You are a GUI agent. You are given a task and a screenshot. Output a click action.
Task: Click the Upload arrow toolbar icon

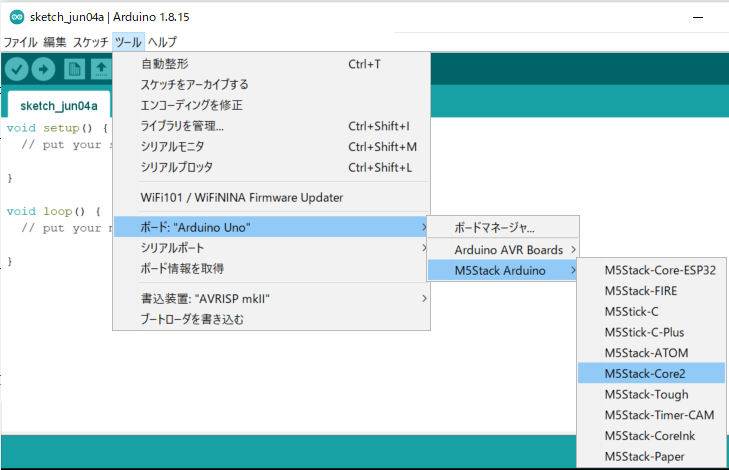pos(43,69)
